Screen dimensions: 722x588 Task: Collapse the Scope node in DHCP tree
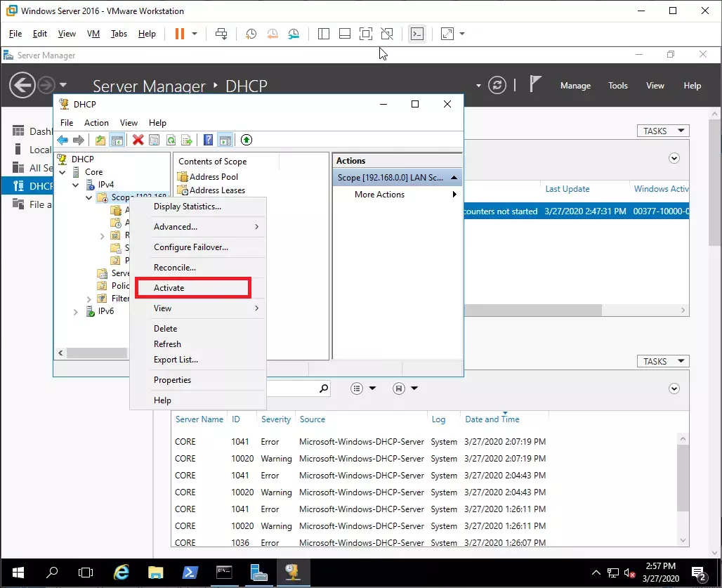coord(89,197)
